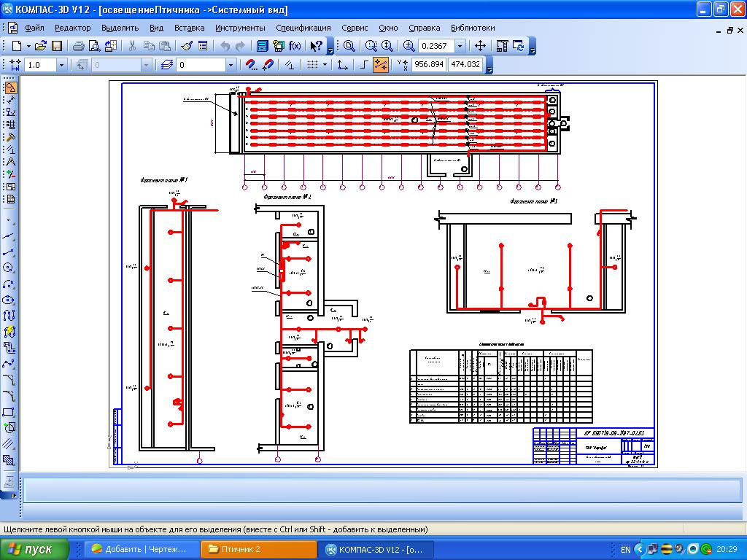Open the Файл menu
Screen dimensions: 747x560
(35, 28)
